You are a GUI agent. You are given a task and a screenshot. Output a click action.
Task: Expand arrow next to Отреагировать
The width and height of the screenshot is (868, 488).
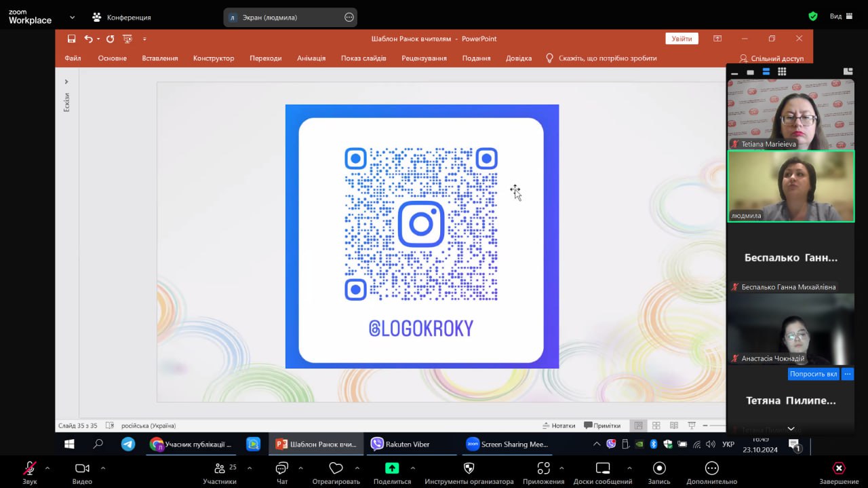click(x=357, y=468)
